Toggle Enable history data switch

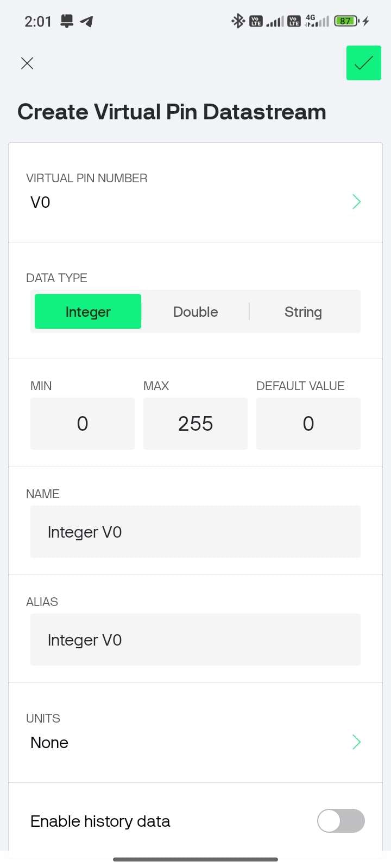tap(340, 821)
